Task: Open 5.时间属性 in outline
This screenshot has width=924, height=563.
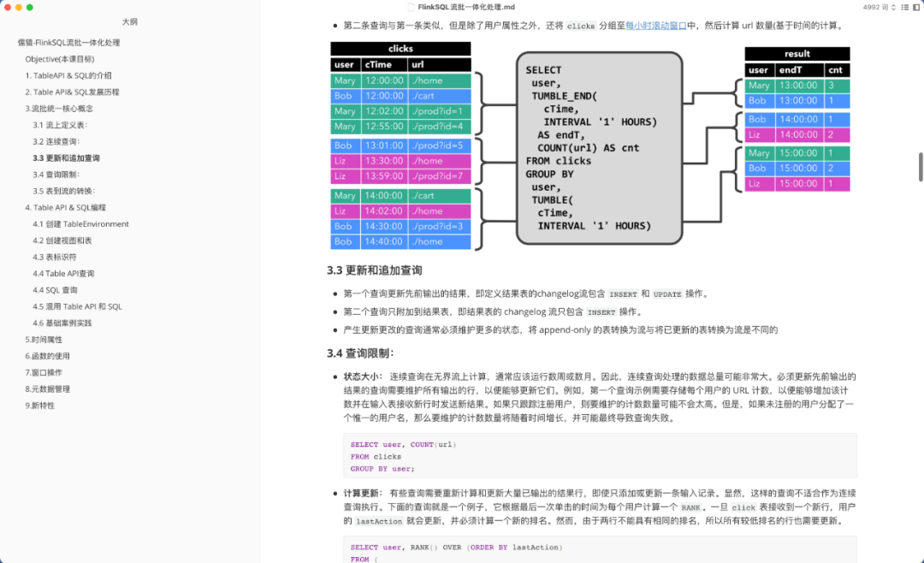Action: (x=44, y=340)
